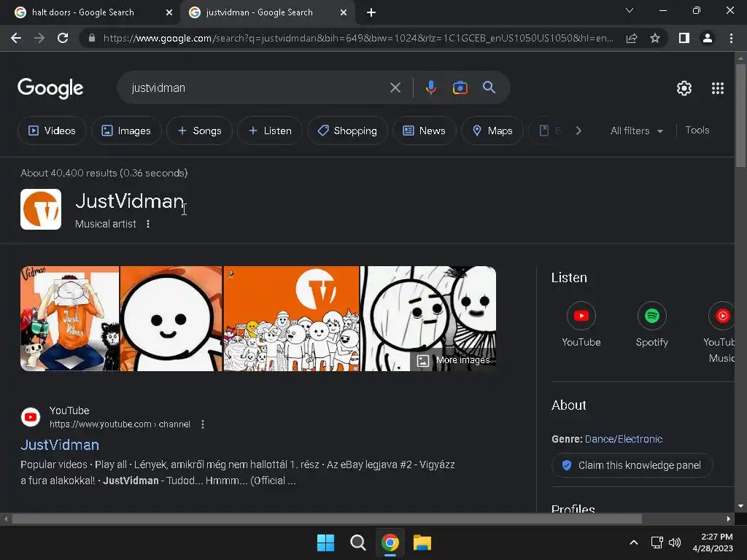Claim this knowledge panel
This screenshot has width=747, height=560.
(x=632, y=465)
